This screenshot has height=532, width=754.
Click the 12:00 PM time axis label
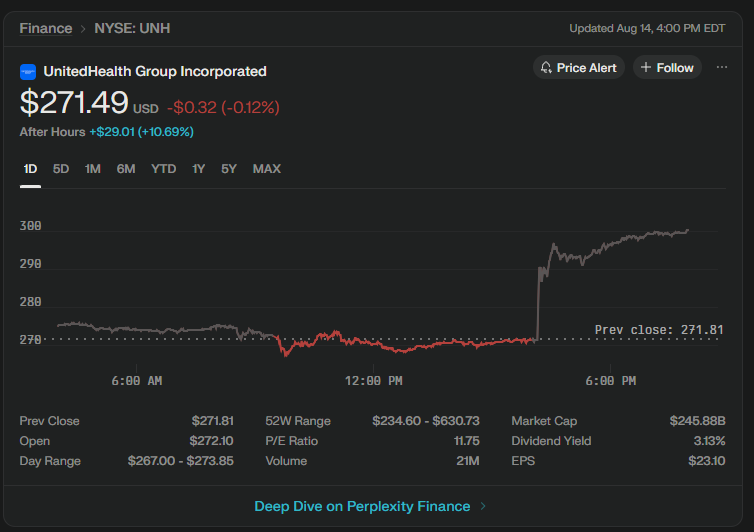coord(374,381)
